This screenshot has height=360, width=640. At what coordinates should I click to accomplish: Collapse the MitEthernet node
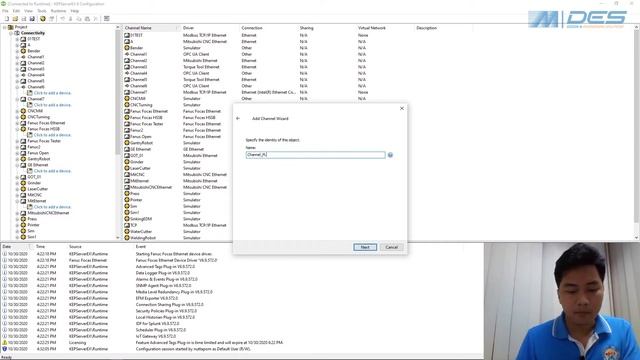click(17, 201)
